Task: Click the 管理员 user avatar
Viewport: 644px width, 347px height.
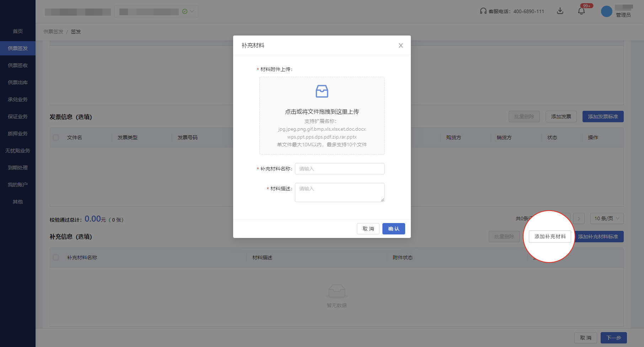Action: [x=607, y=11]
